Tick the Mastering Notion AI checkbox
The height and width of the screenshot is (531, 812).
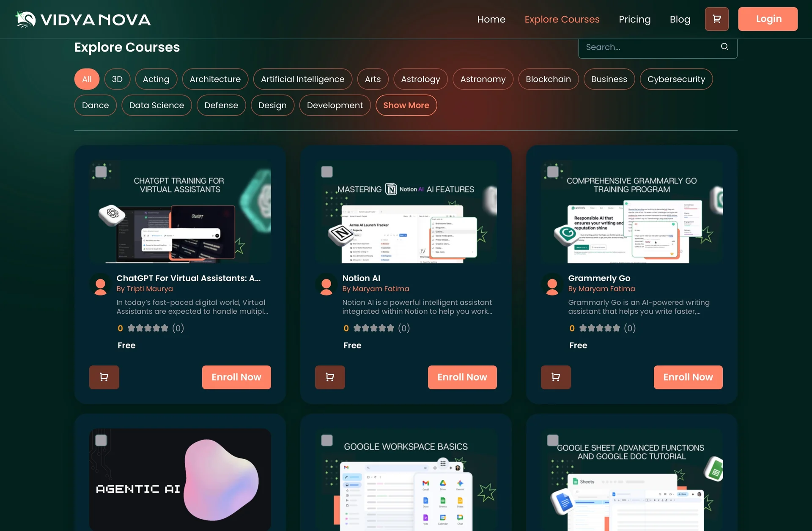(x=327, y=172)
